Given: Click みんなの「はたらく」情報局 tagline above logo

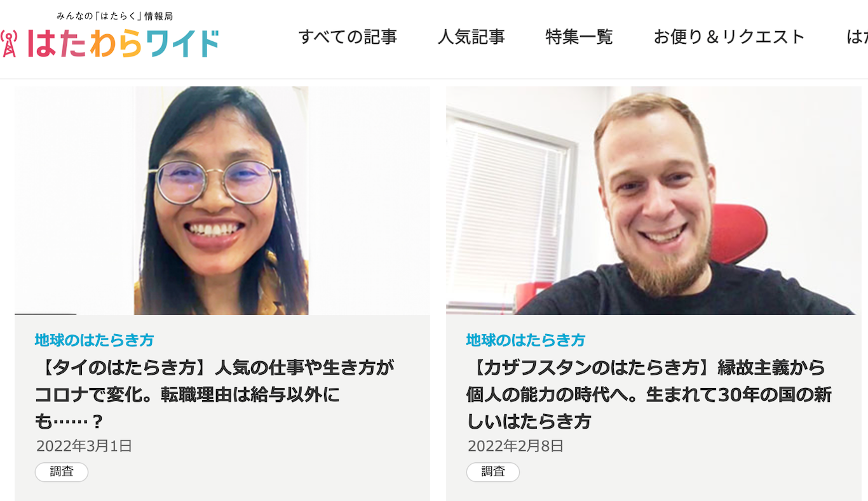Looking at the screenshot, I should pos(115,16).
